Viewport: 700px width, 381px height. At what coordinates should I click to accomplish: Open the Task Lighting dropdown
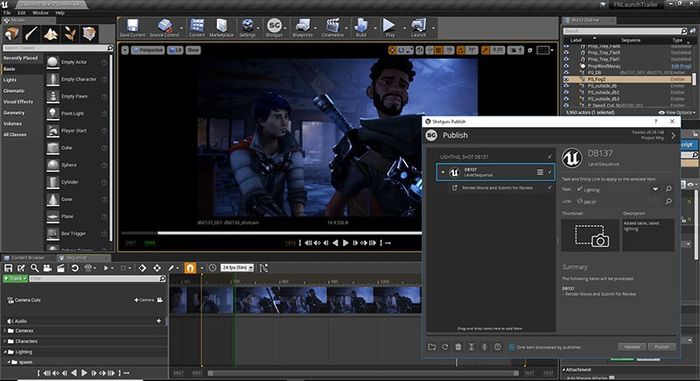tap(655, 189)
